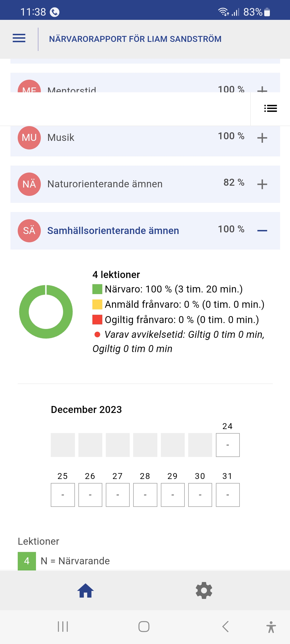290x644 pixels.
Task: Open the accessibility shortcut icon
Action: pos(271,627)
